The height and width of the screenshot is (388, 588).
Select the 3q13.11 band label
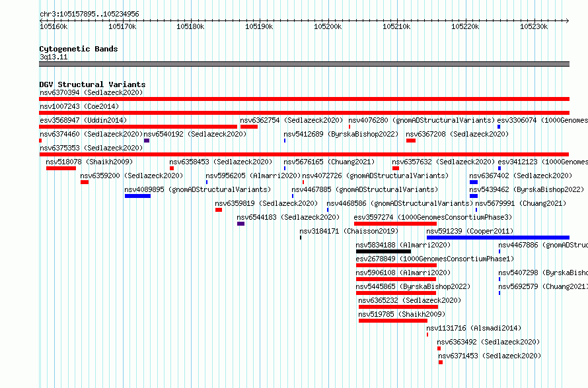[54, 57]
